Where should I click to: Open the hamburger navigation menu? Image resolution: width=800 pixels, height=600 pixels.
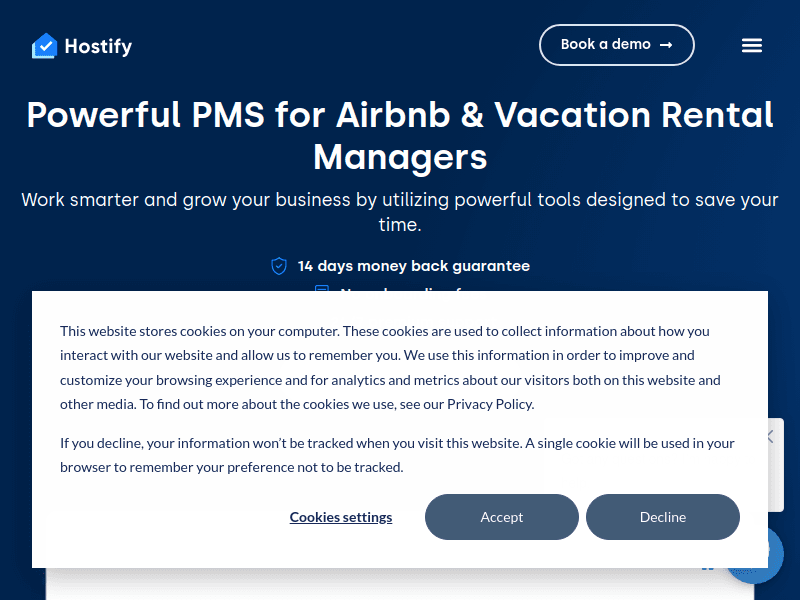pyautogui.click(x=752, y=45)
